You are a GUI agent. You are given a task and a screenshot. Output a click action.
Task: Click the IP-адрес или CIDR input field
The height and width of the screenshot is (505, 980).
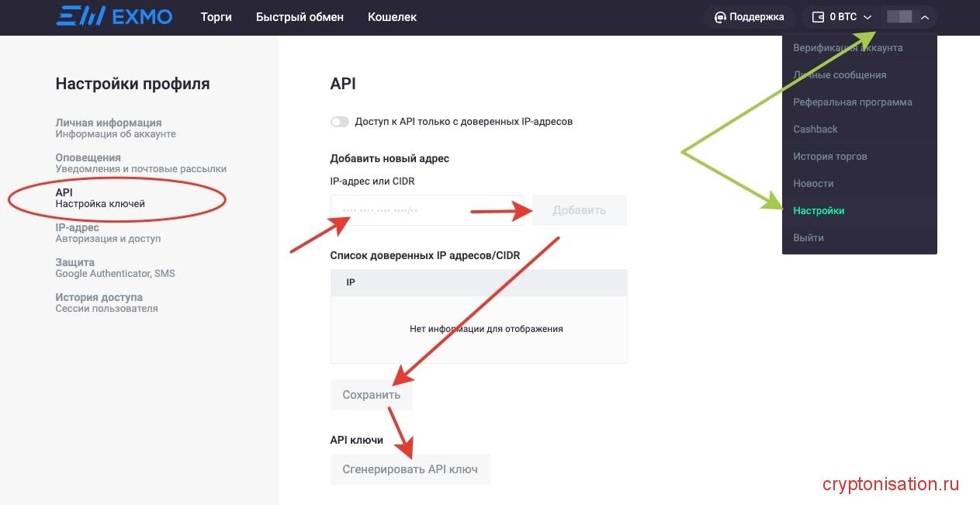coord(427,209)
